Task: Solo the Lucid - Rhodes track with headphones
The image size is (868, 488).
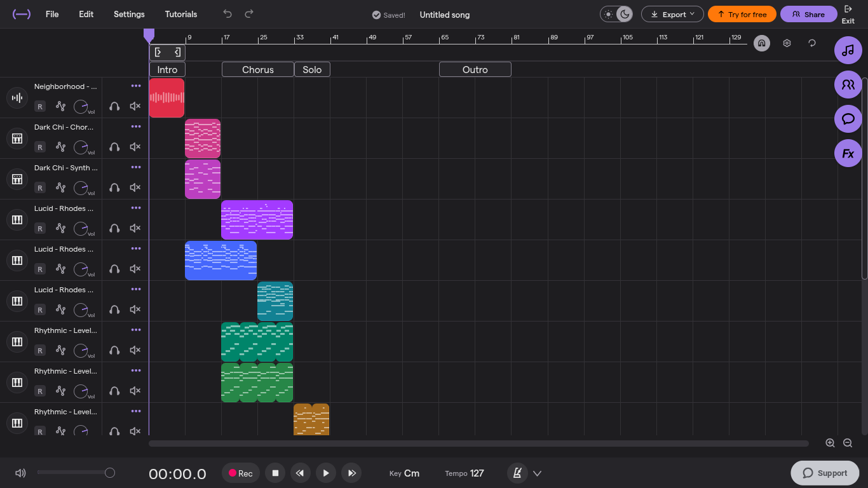Action: [114, 228]
